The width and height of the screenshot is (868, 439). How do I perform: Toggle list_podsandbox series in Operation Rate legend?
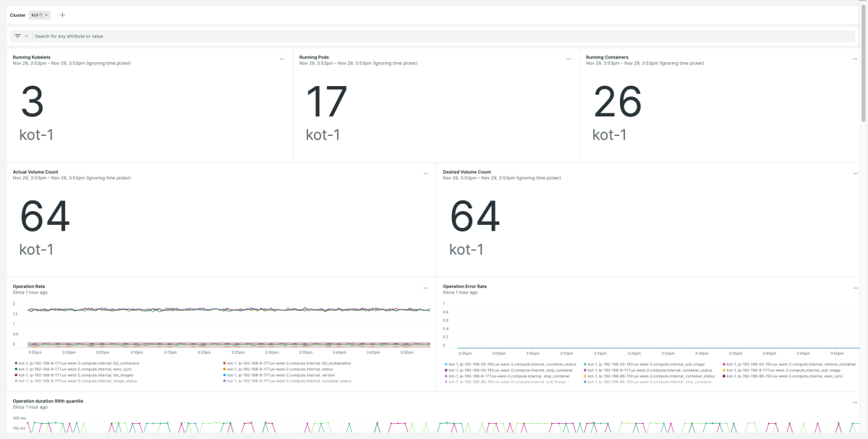[x=288, y=364]
